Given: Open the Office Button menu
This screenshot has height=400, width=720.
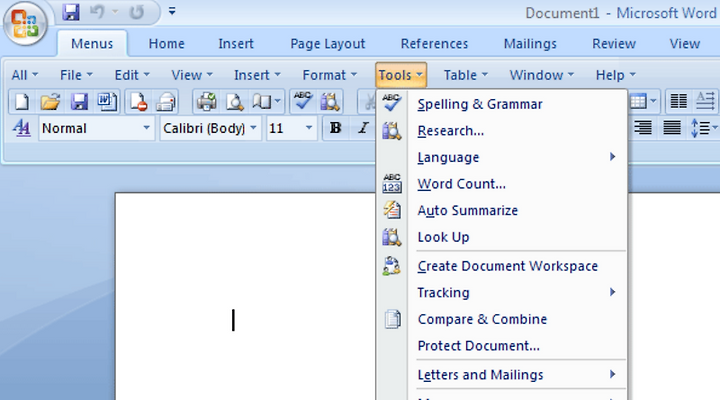Looking at the screenshot, I should (x=25, y=23).
